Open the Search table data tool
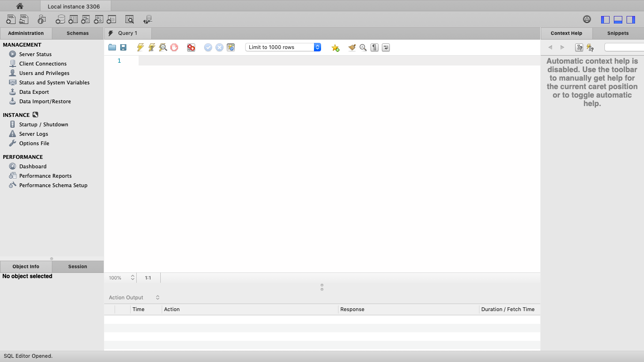The image size is (644, 362). (129, 19)
